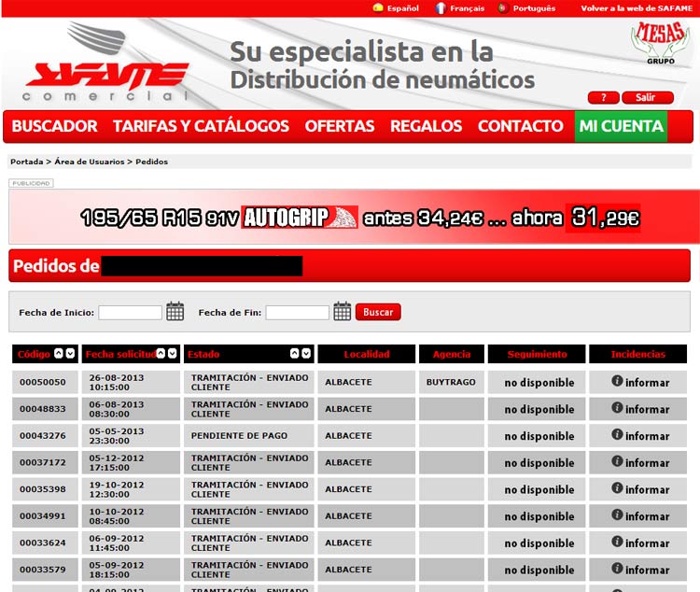Click info icon for order 00035398
Viewport: 700px width, 592px height.
(617, 488)
